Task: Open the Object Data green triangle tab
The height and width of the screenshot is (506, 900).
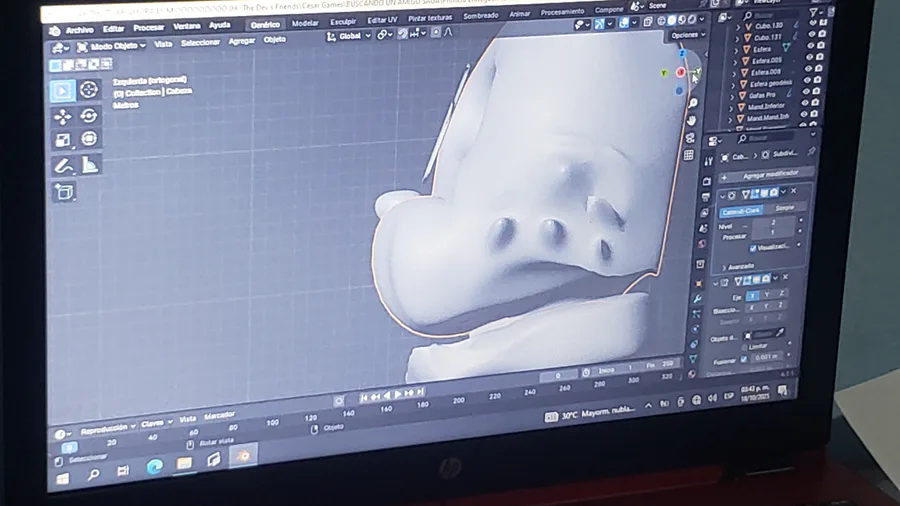Action: 693,359
